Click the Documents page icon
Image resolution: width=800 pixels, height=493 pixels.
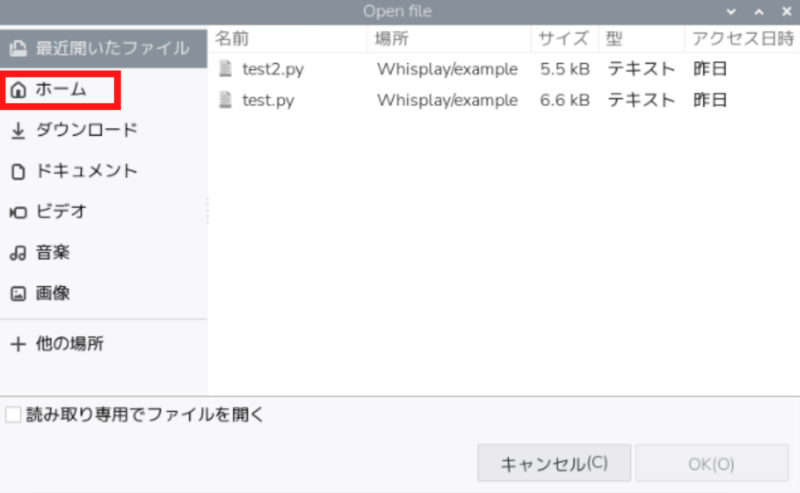point(17,172)
